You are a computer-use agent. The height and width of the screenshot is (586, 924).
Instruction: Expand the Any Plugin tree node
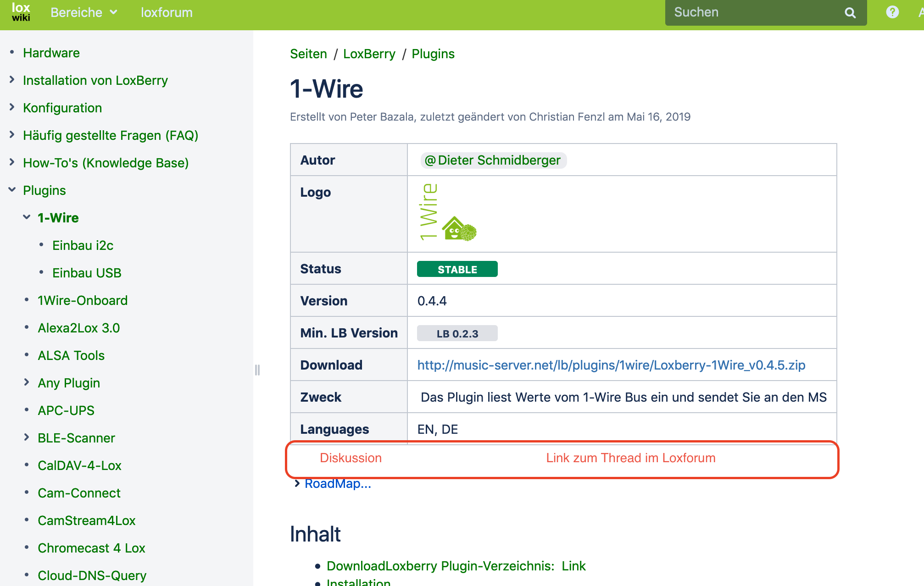click(x=27, y=382)
